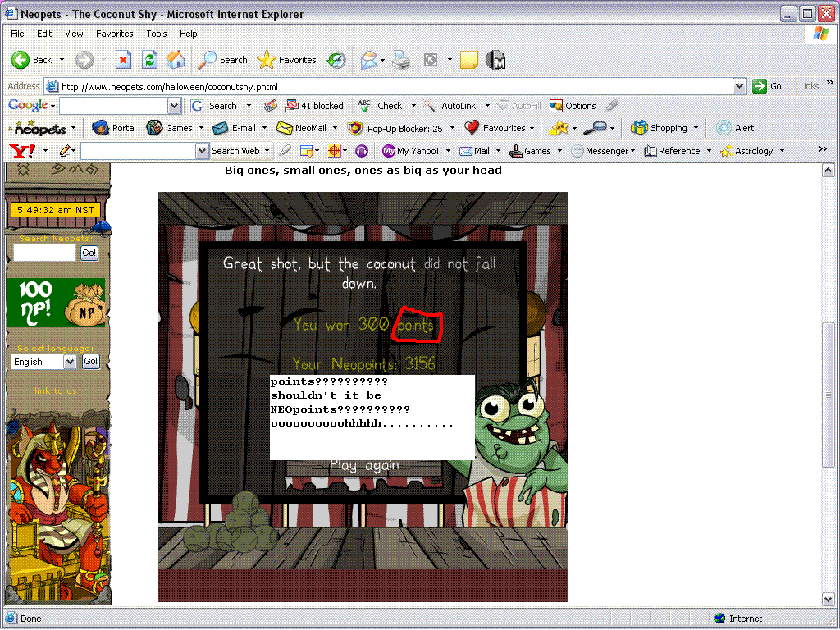This screenshot has height=630, width=840.
Task: Click Go! next to language selector
Action: 90,362
